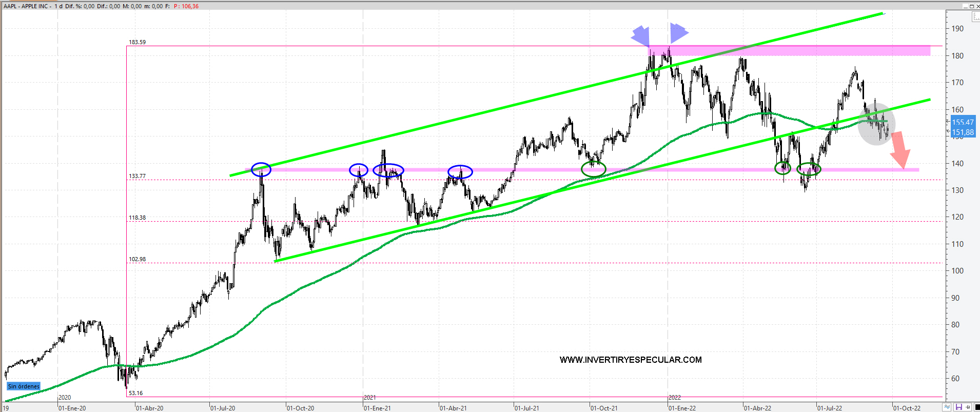Click the price scale settings icon
This screenshot has width=980, height=412.
coord(975,17)
